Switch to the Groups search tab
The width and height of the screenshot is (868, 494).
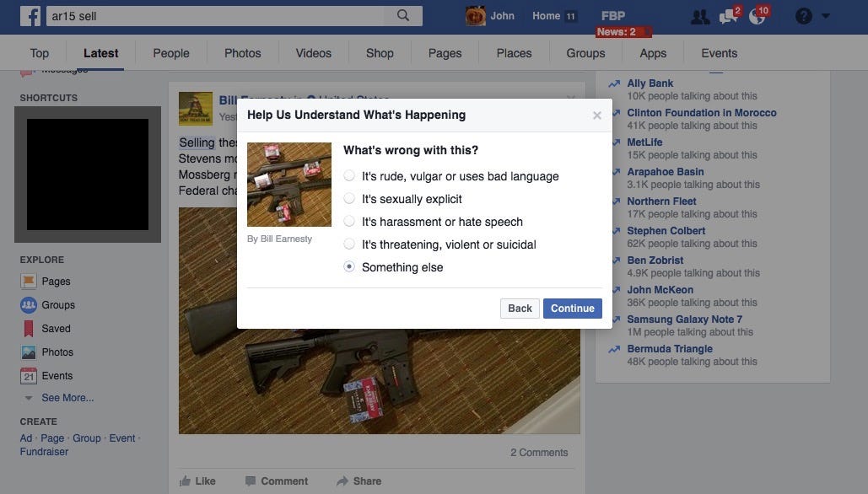coord(585,53)
